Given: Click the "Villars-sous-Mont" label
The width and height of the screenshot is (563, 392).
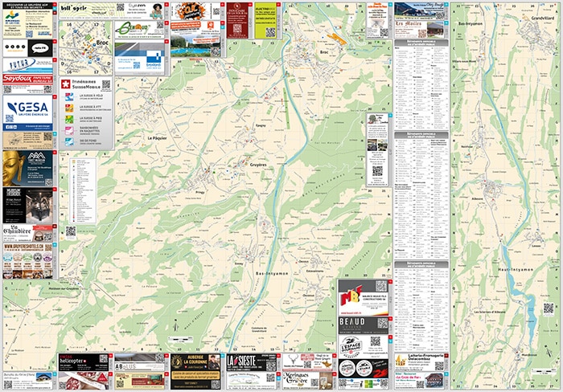Looking at the screenshot, I should (x=464, y=61).
